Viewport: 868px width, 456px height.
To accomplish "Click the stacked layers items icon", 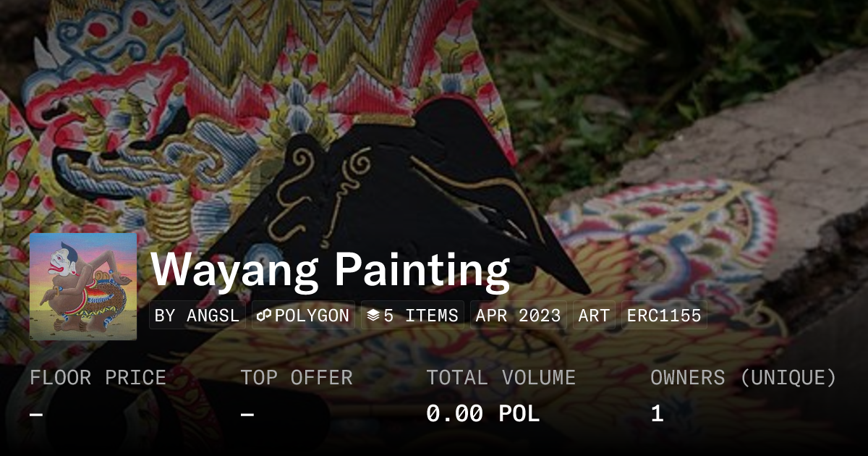I will [x=373, y=316].
